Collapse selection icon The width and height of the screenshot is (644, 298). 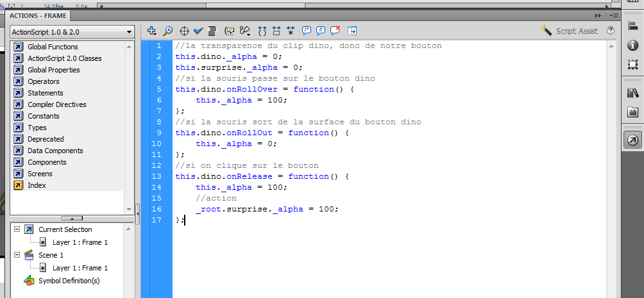point(276,31)
